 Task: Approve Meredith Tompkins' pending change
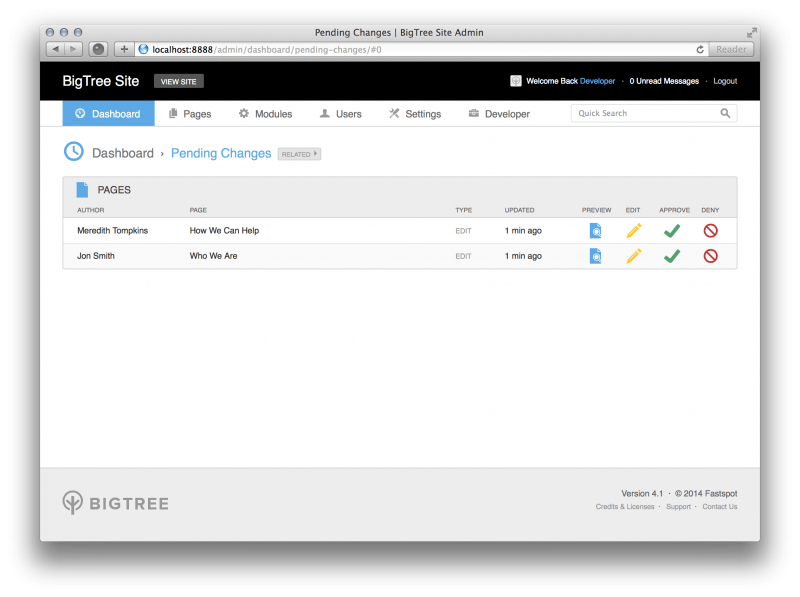click(672, 231)
